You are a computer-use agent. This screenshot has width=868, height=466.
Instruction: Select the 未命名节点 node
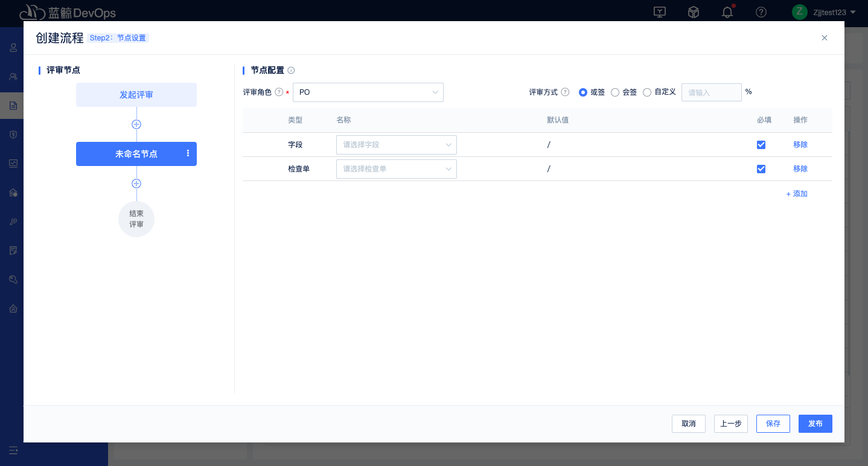click(136, 154)
